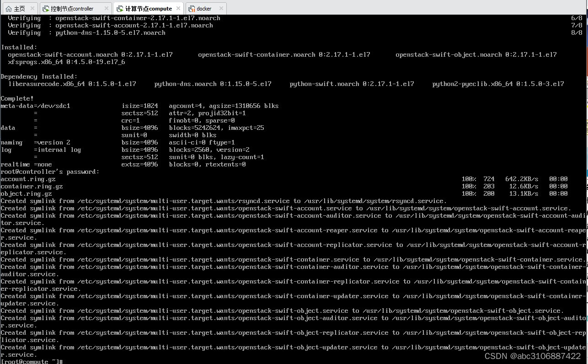Click 'openstack-swift-container.noarch 0:2.17.1-1.el7' installed entry
Image resolution: width=588 pixels, height=364 pixels.
[284, 55]
